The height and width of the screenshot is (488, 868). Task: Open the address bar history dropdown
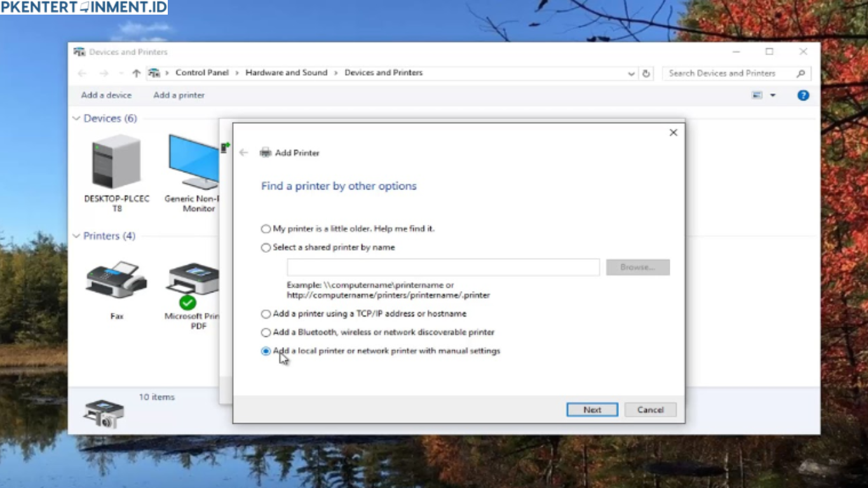[x=631, y=73]
